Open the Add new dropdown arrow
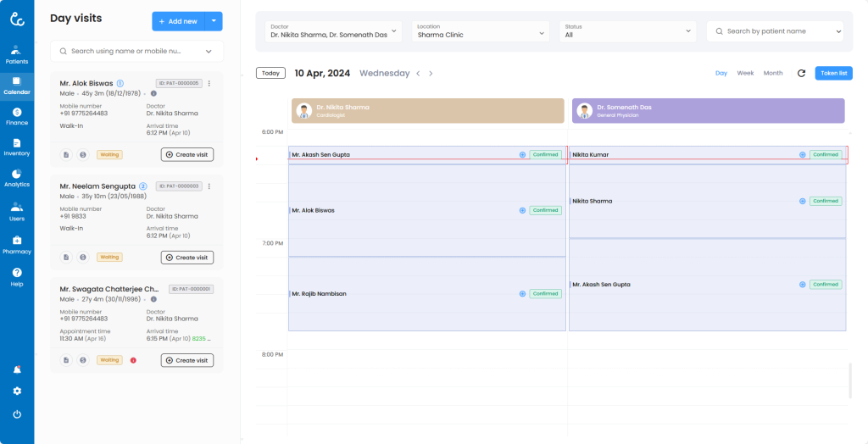This screenshot has height=444, width=868. 214,21
